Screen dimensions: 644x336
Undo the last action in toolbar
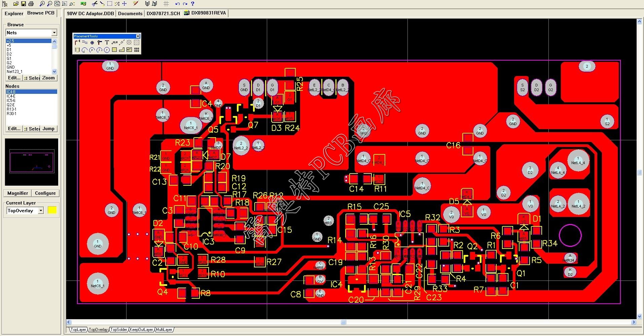pyautogui.click(x=177, y=4)
